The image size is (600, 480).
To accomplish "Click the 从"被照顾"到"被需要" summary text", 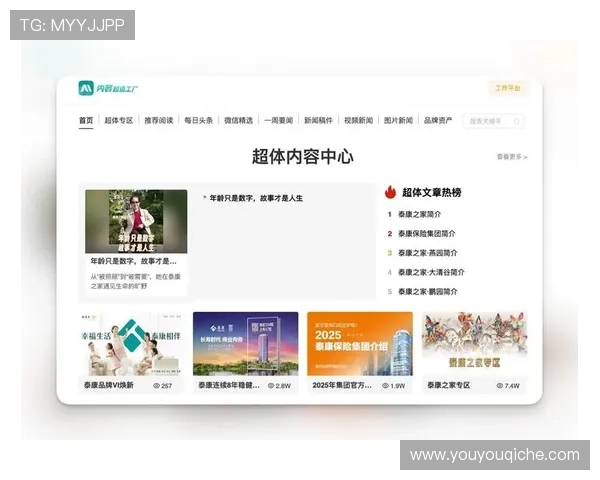I will click(135, 281).
